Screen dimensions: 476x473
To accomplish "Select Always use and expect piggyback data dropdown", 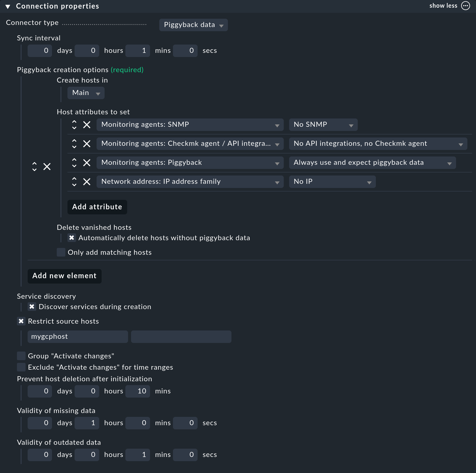I will (x=372, y=163).
